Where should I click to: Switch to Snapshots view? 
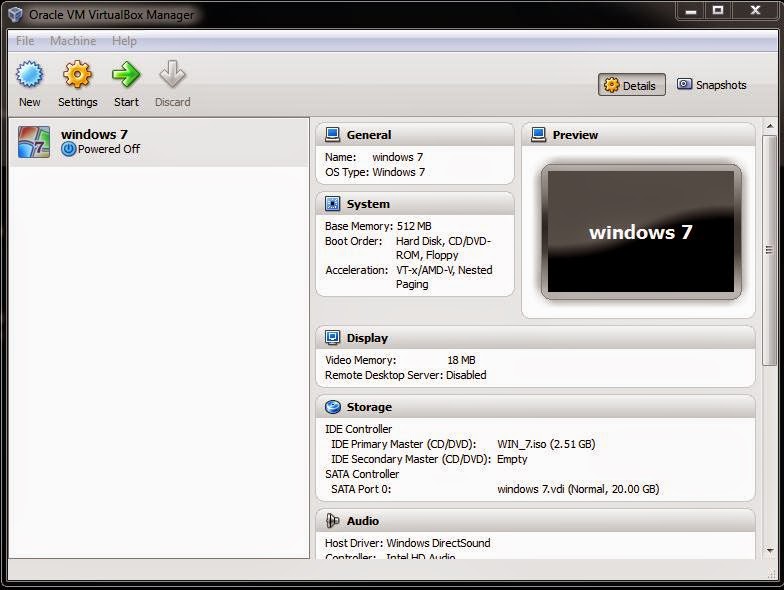tap(712, 85)
